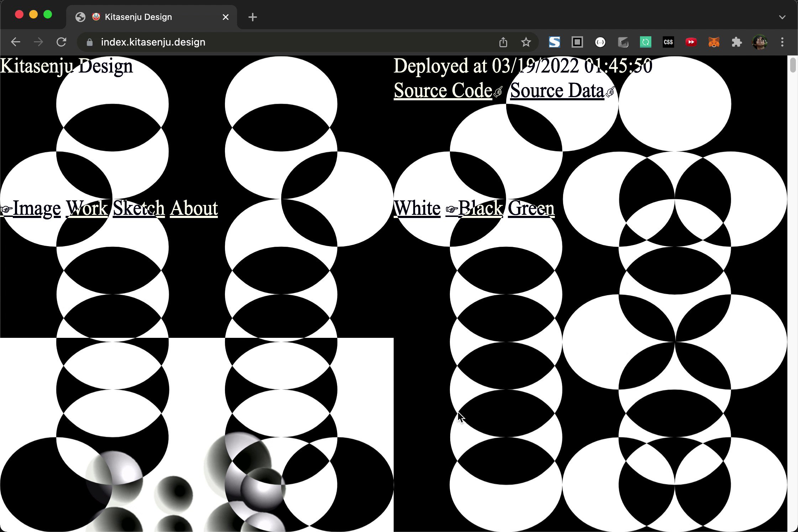Click the curly-braces extension icon
Image resolution: width=798 pixels, height=532 pixels.
pyautogui.click(x=600, y=42)
